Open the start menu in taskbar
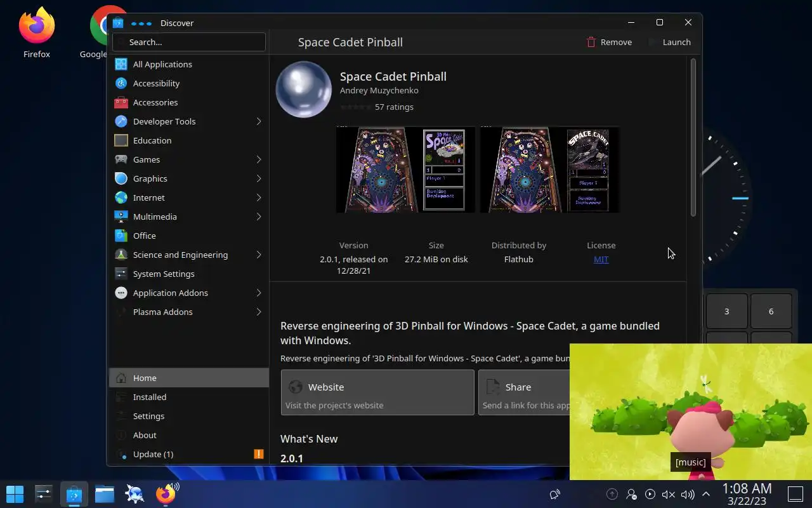This screenshot has width=812, height=508. coord(15,493)
